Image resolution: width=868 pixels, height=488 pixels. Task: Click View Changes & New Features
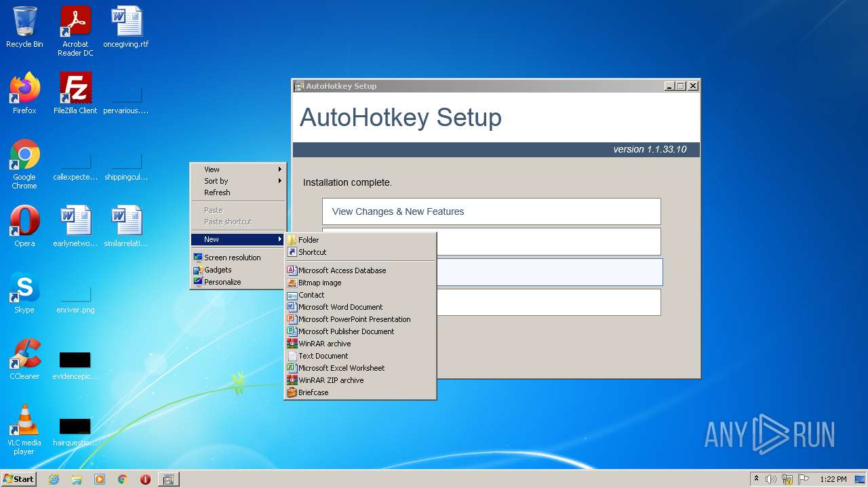[x=492, y=211]
